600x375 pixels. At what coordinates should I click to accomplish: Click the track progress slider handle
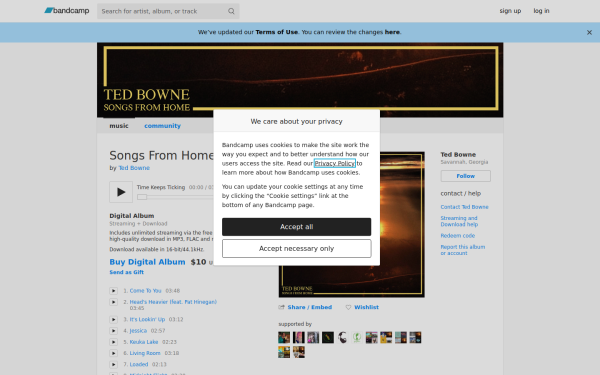point(142,197)
